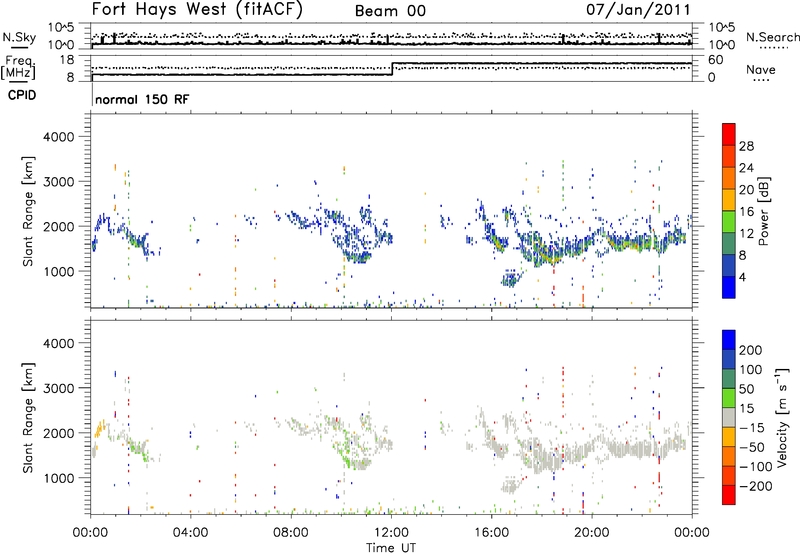
Task: Click the '12:00' time tick label
Action: coord(391,533)
